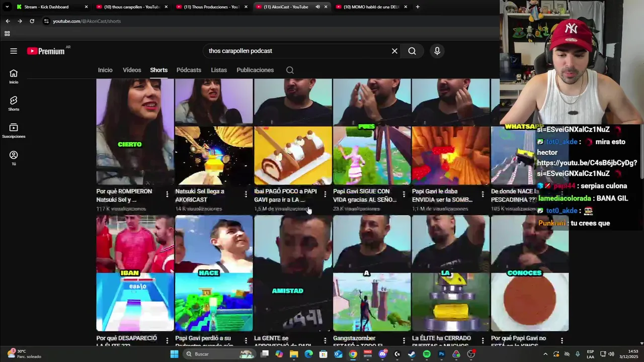Screen dimensions: 644x362
Task: Open the ESP LAA language switcher
Action: (591, 354)
